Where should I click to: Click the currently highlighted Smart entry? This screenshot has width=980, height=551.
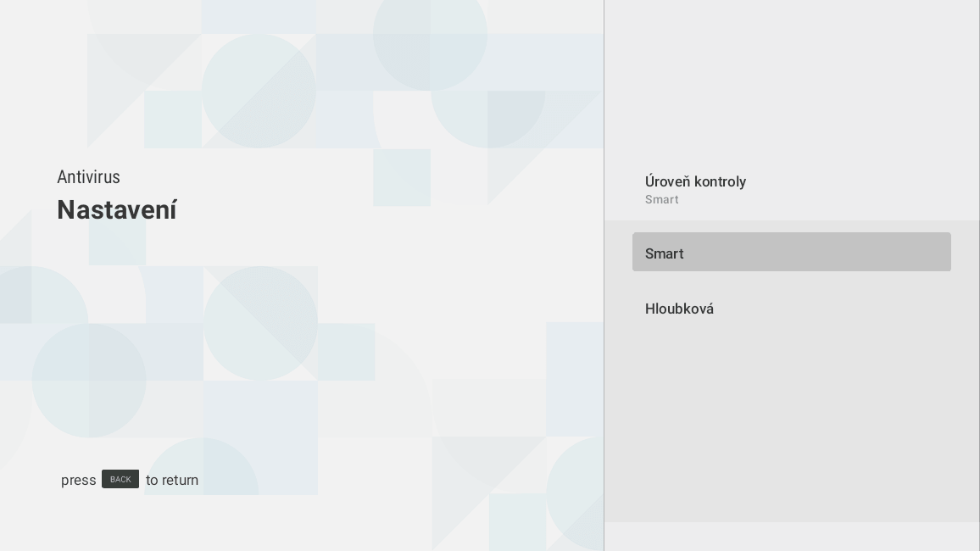coord(792,252)
